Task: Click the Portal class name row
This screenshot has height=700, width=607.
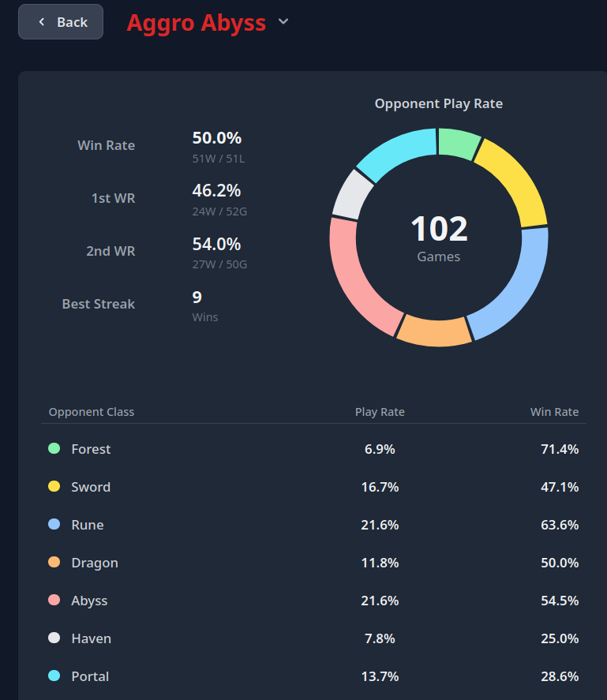Action: [90, 677]
